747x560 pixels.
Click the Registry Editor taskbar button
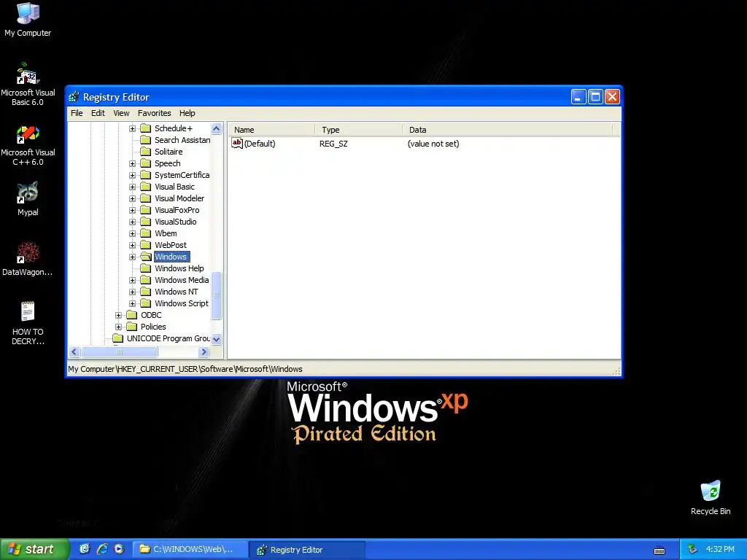[307, 550]
